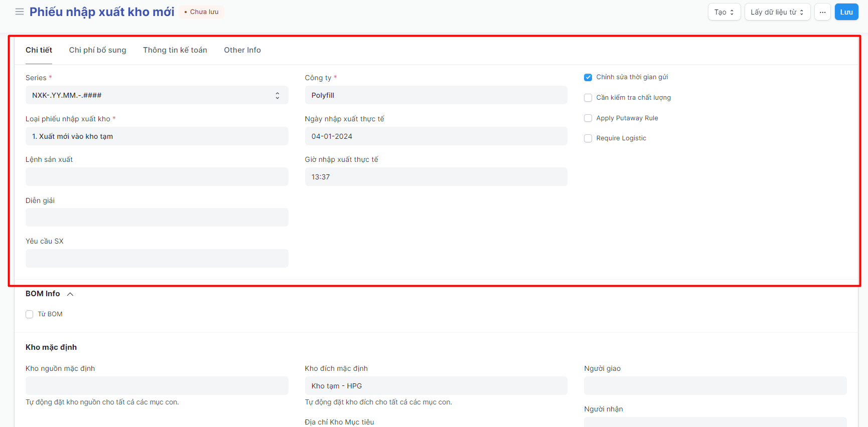Screen dimensions: 868x427
Task: Open the Lấy dữ liệu từ dropdown
Action: [x=777, y=12]
